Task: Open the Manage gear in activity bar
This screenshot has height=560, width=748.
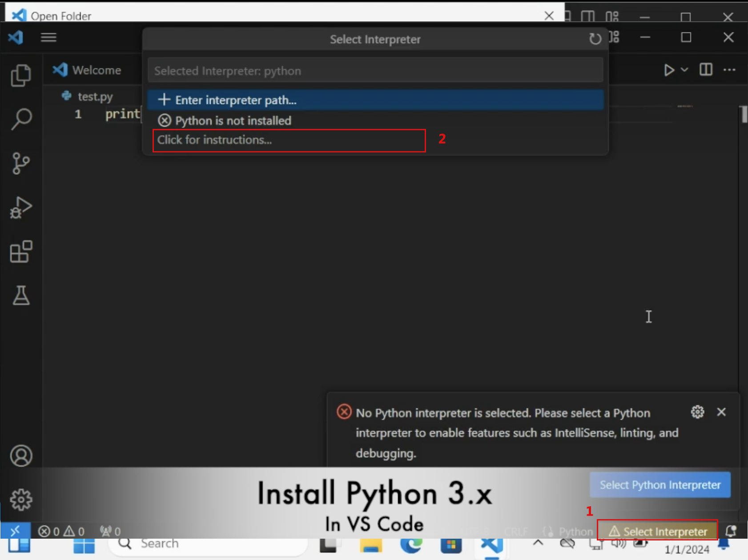Action: pyautogui.click(x=21, y=500)
